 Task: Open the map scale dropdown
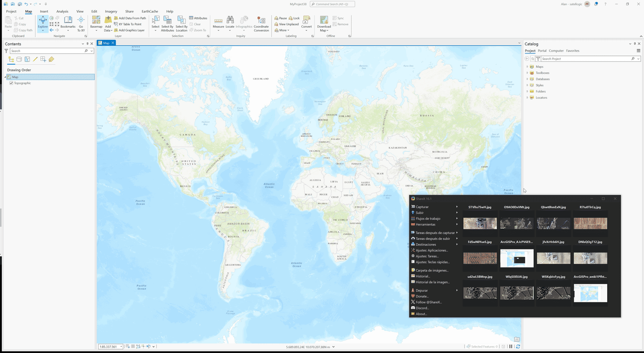[121, 347]
